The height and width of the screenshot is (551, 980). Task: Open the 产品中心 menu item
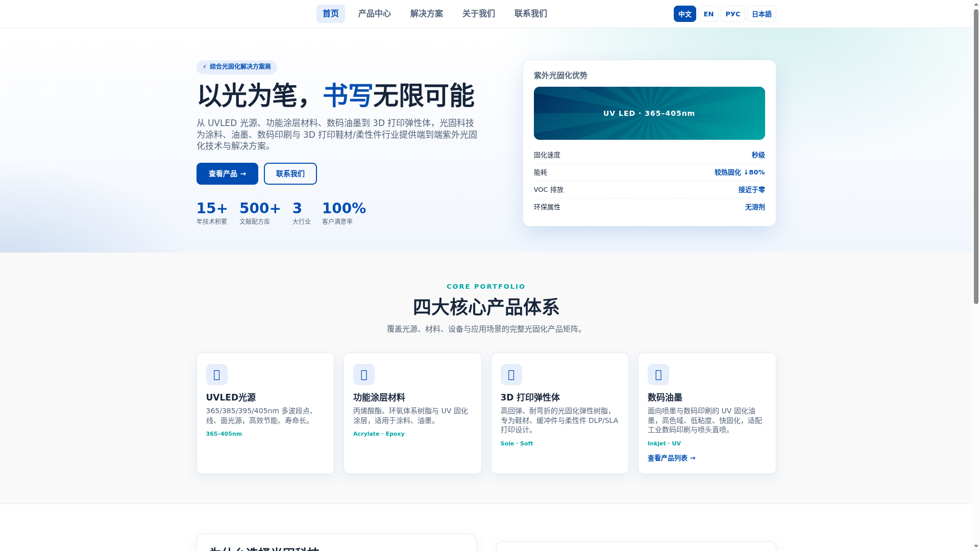tap(374, 14)
